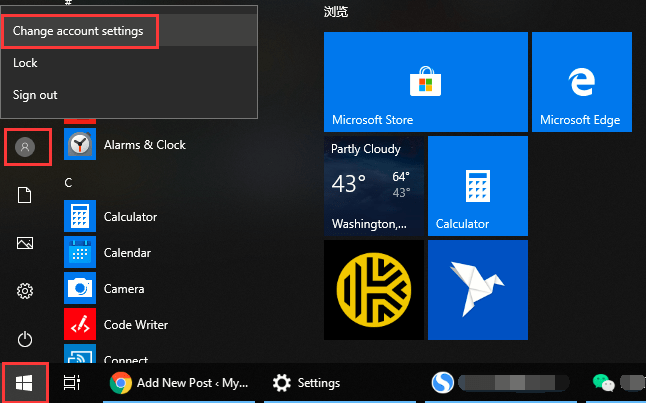
Task: Click the WeChat taskbar icon
Action: (603, 382)
